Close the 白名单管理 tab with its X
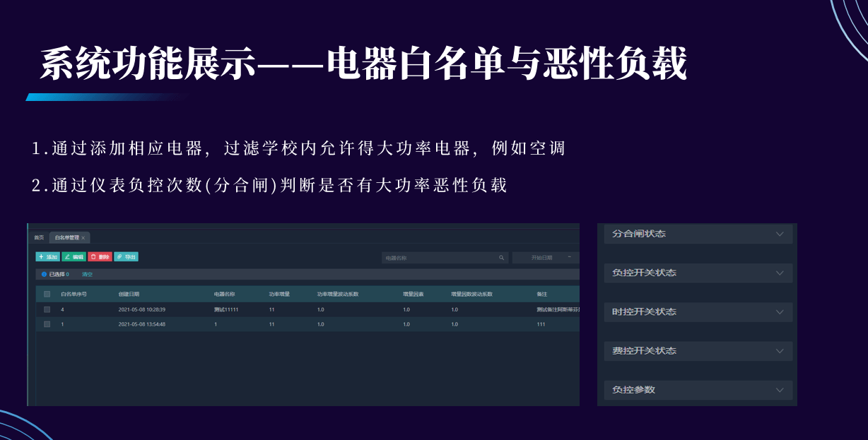The width and height of the screenshot is (868, 440). coord(83,238)
